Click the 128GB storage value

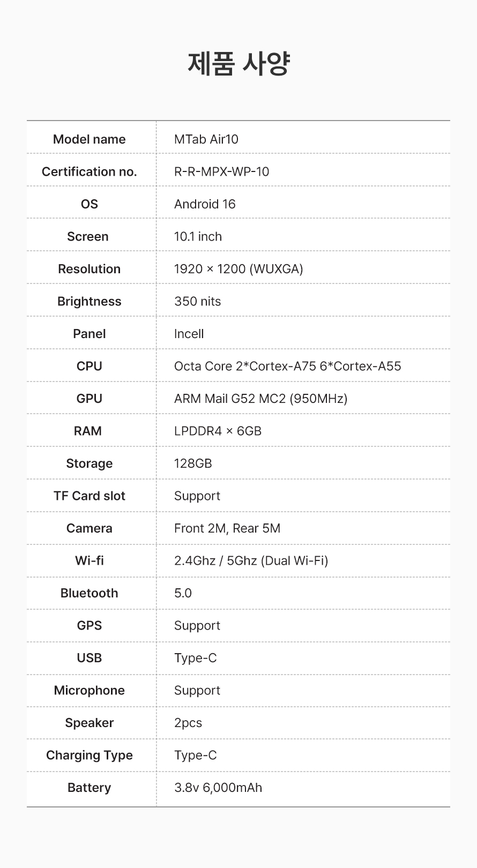coord(193,463)
